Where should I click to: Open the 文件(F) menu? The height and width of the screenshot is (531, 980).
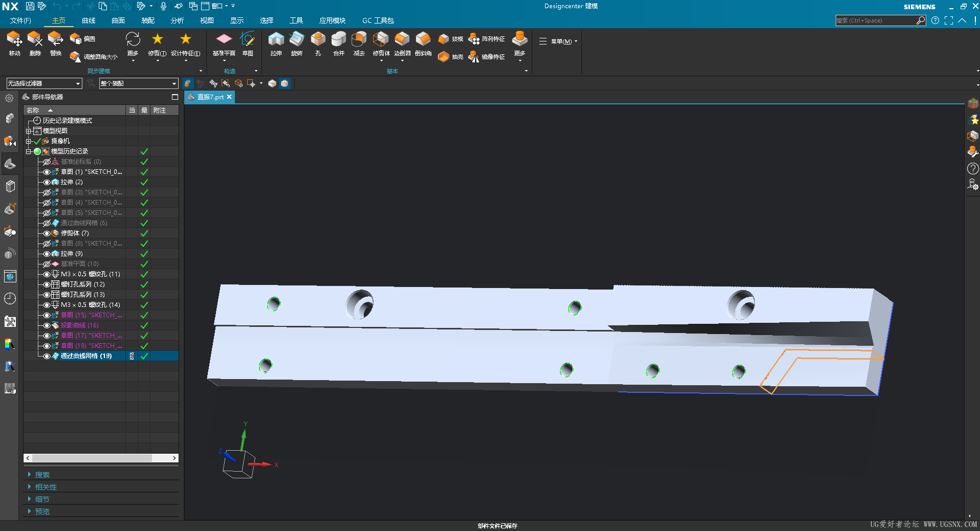pyautogui.click(x=20, y=20)
